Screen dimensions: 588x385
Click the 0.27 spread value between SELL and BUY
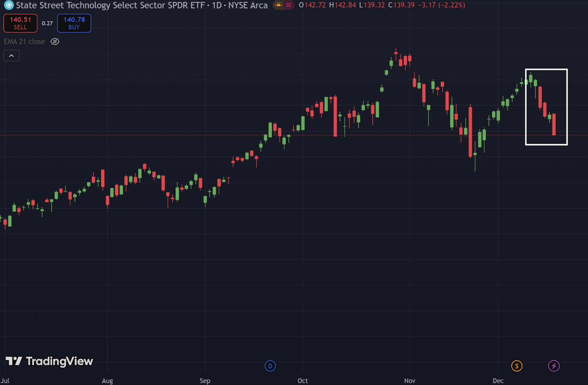click(x=47, y=23)
